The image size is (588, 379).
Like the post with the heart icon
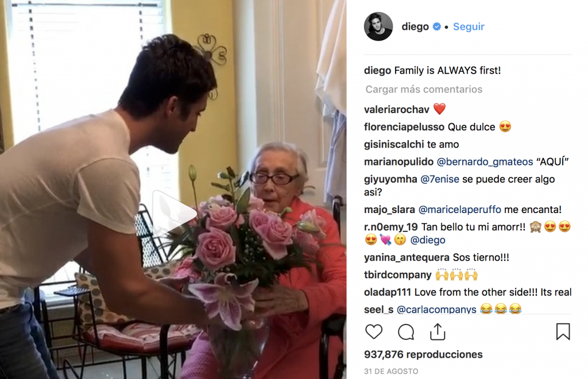coord(373,332)
